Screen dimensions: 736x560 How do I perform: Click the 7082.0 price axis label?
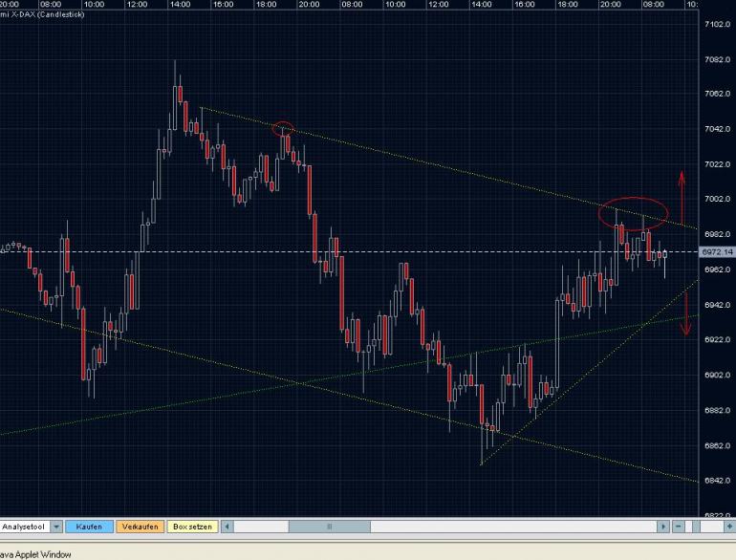point(717,59)
